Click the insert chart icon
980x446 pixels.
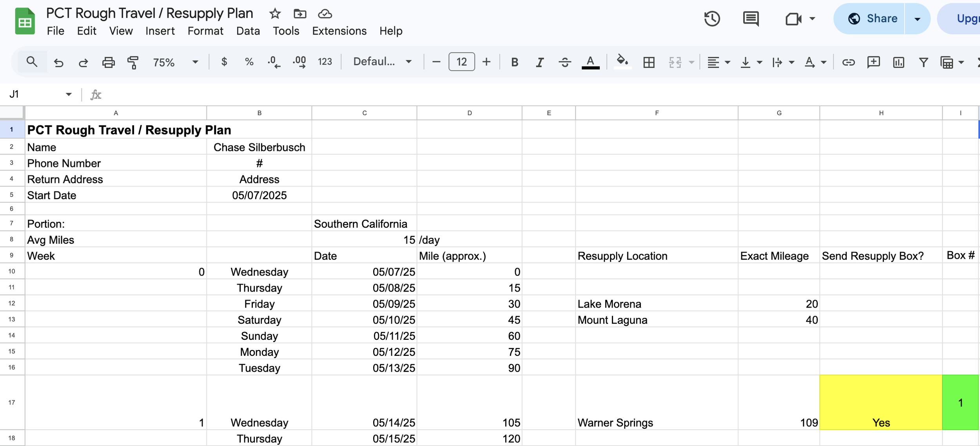[898, 62]
